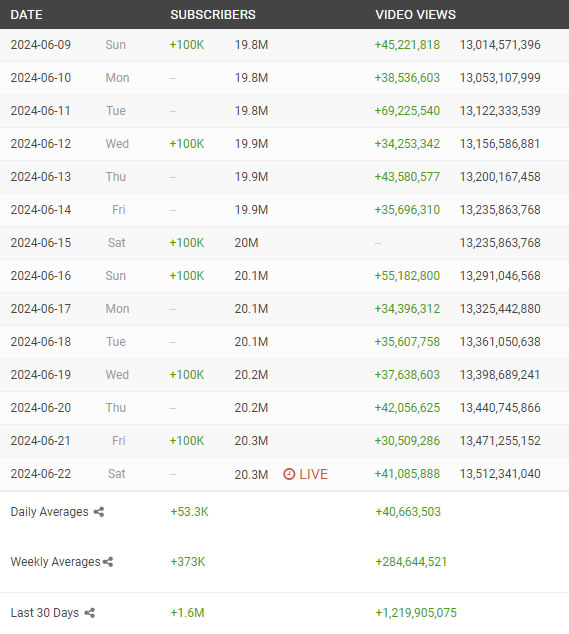Click the 20M subscribers value on 2024-06-15
Image resolution: width=569 pixels, height=634 pixels.
246,243
